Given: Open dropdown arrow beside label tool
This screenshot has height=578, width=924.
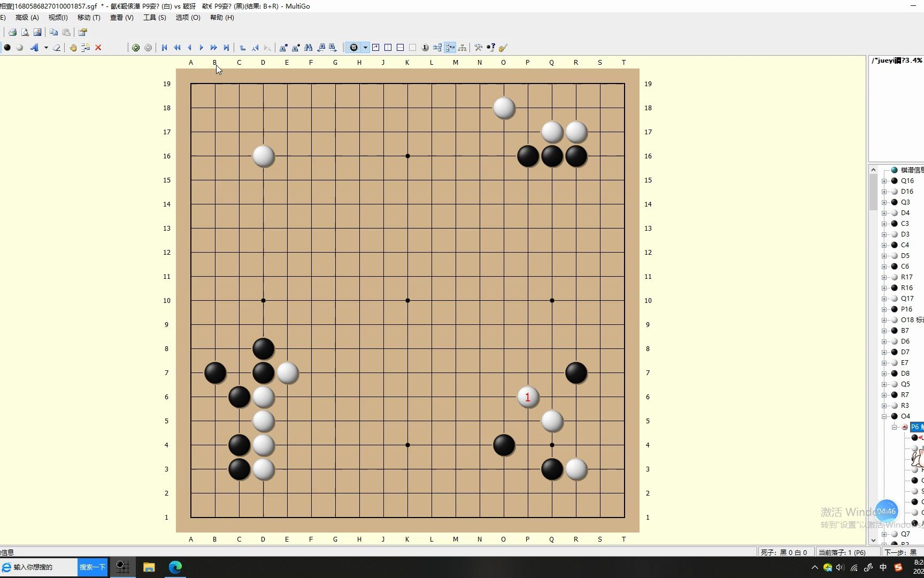Looking at the screenshot, I should pyautogui.click(x=46, y=48).
